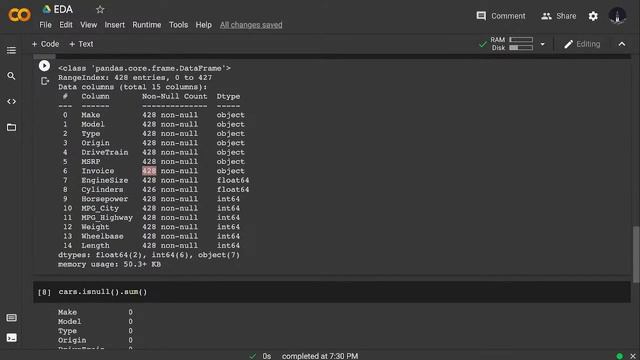
Task: Click the EDA notebook title
Action: 63,9
